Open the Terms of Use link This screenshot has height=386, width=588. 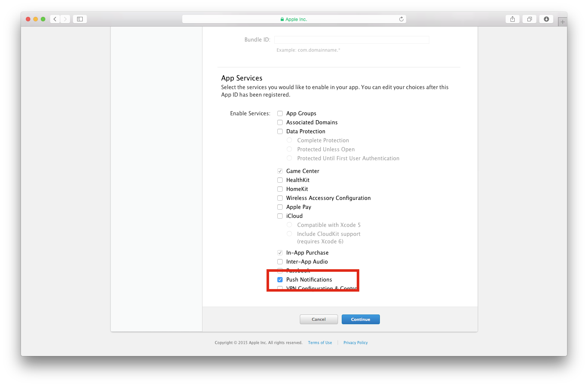tap(320, 343)
